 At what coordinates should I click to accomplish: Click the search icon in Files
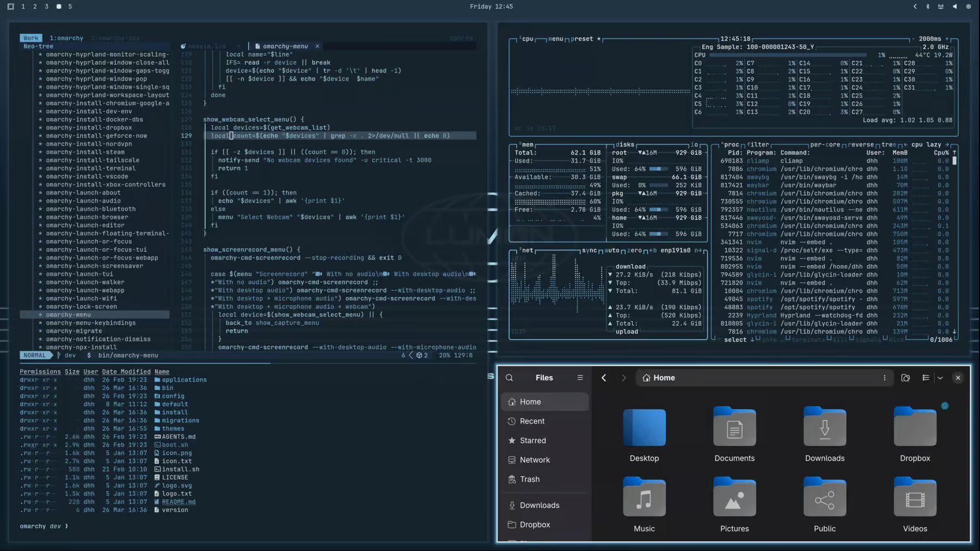tap(509, 378)
